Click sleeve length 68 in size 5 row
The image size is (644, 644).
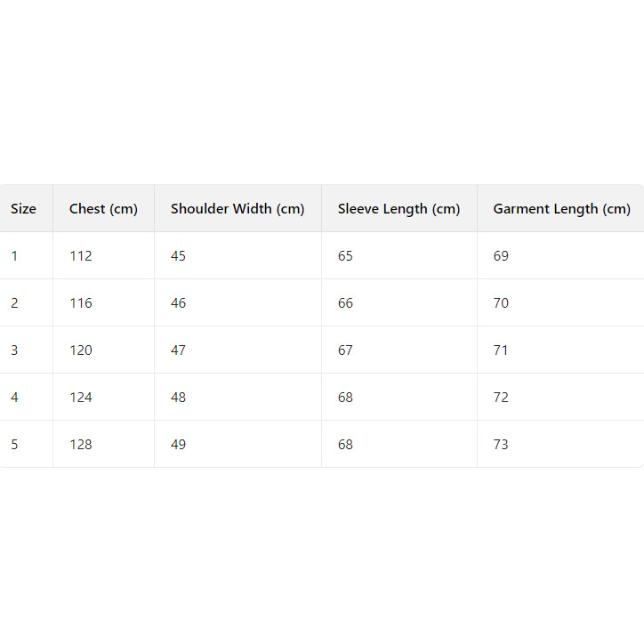[x=345, y=445]
